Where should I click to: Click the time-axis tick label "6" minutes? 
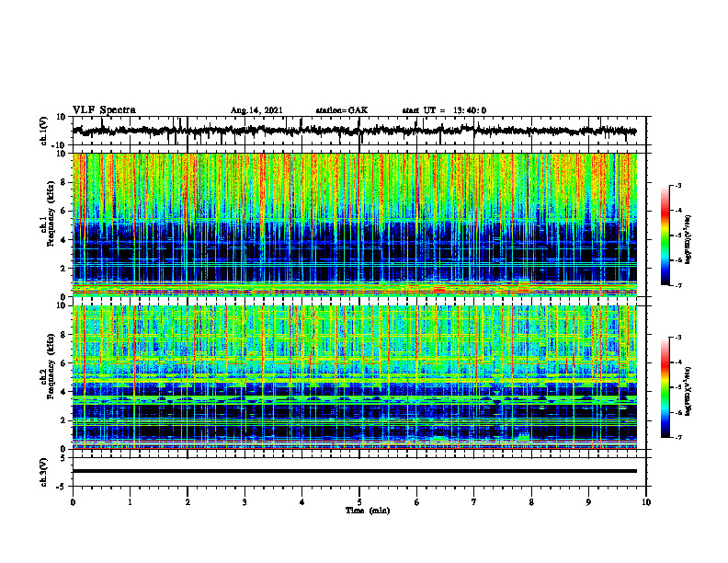[417, 502]
